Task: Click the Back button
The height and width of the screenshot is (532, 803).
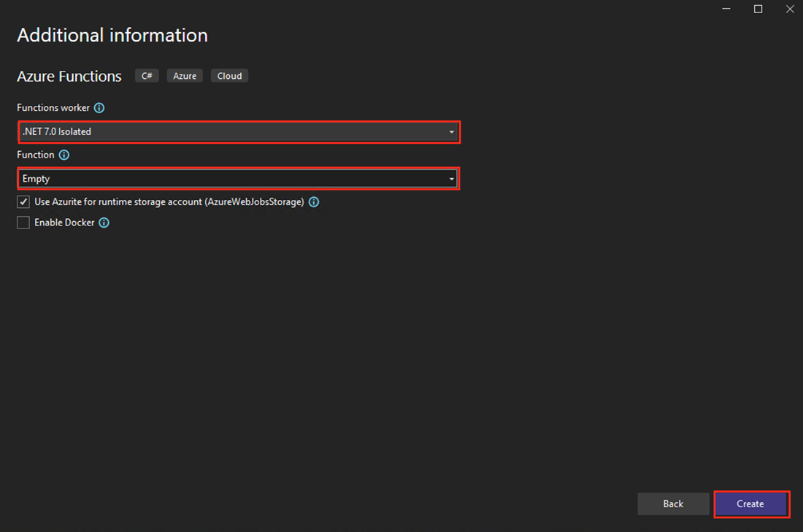Action: pyautogui.click(x=673, y=504)
